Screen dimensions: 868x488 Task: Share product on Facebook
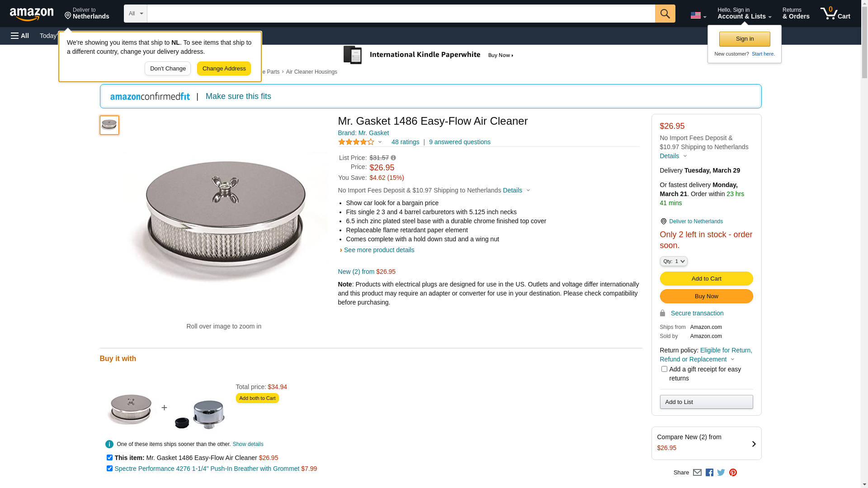tap(709, 473)
